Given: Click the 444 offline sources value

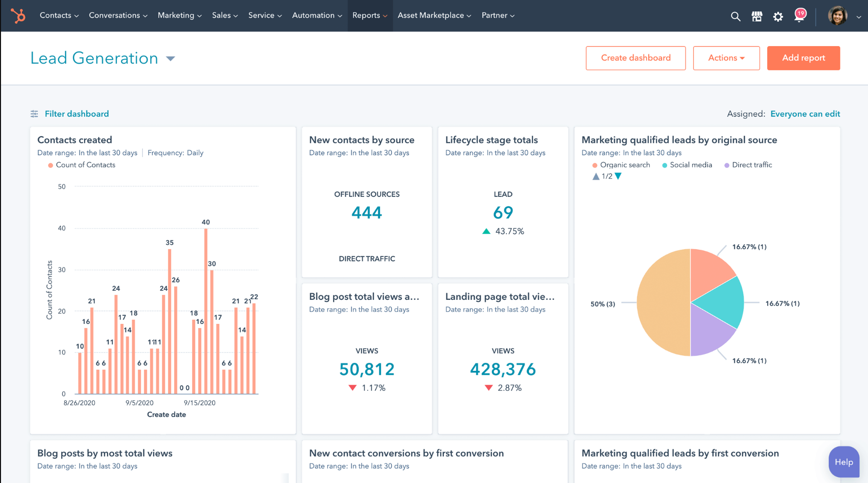Looking at the screenshot, I should (367, 213).
